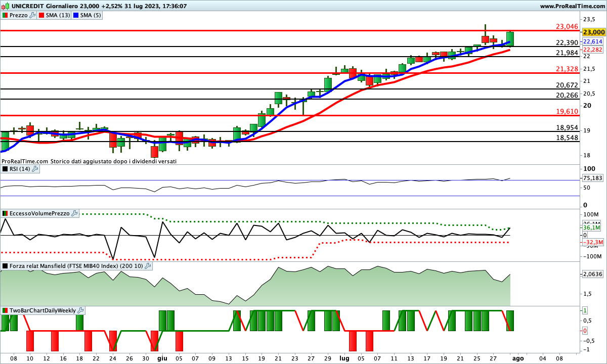607x364 pixels.
Task: Click the green 36,1M volume value label
Action: (x=591, y=228)
